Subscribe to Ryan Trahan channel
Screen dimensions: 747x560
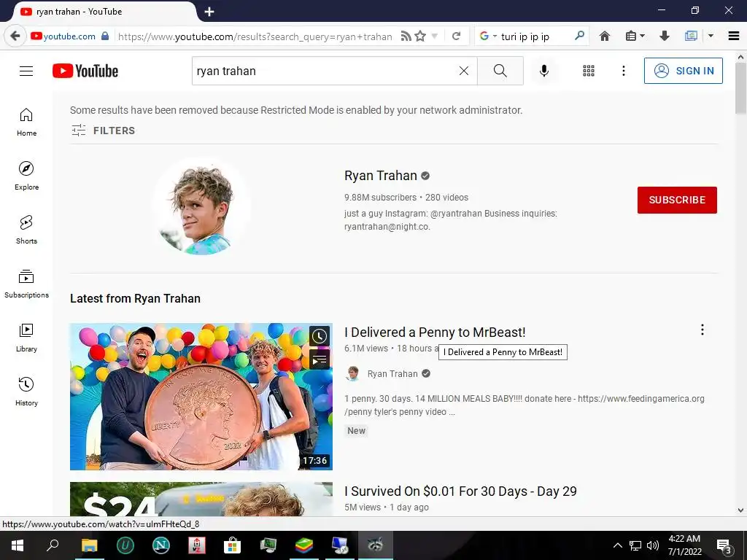[677, 200]
